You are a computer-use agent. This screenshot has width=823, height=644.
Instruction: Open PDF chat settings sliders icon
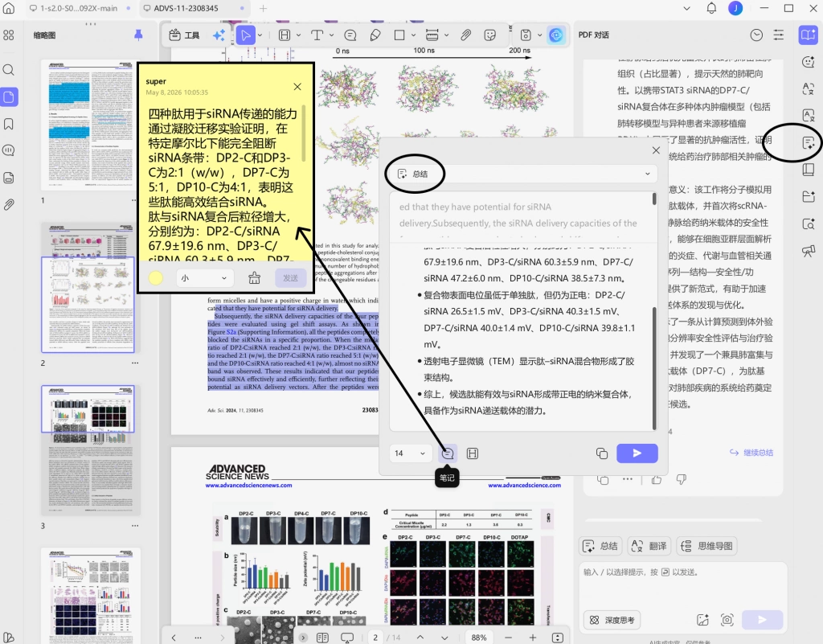(x=779, y=35)
